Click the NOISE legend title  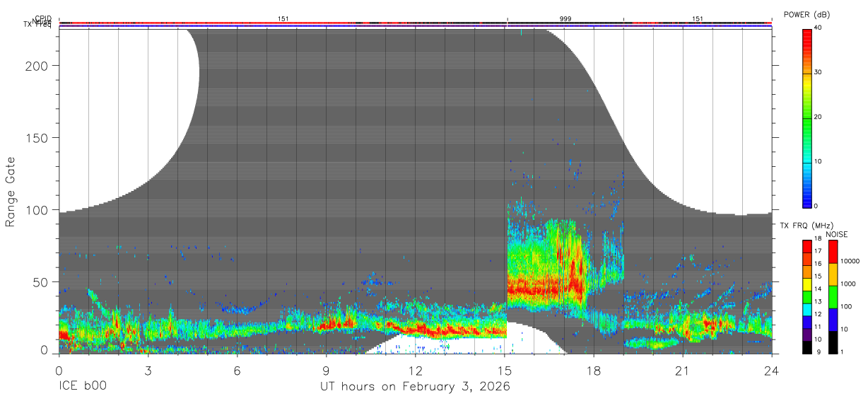pyautogui.click(x=836, y=234)
